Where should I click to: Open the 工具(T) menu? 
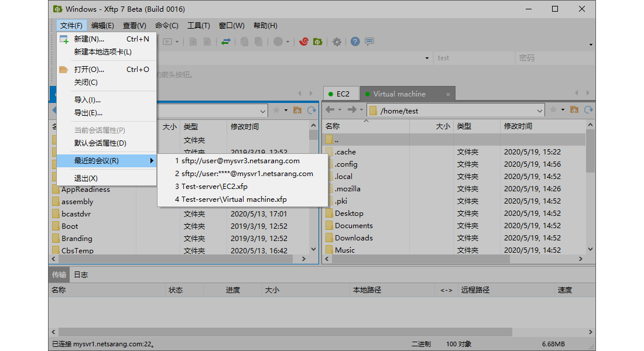pos(199,26)
